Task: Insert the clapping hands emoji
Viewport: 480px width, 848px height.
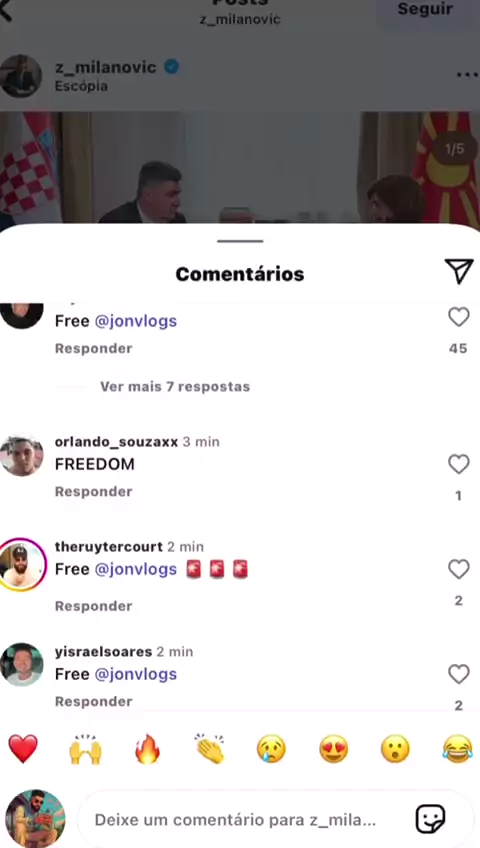Action: 210,749
